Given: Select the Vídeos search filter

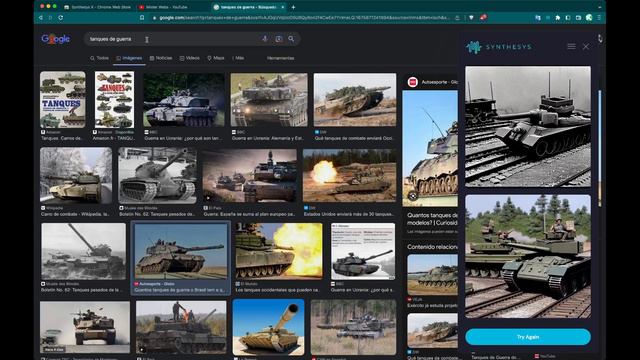Looking at the screenshot, I should click(x=190, y=58).
